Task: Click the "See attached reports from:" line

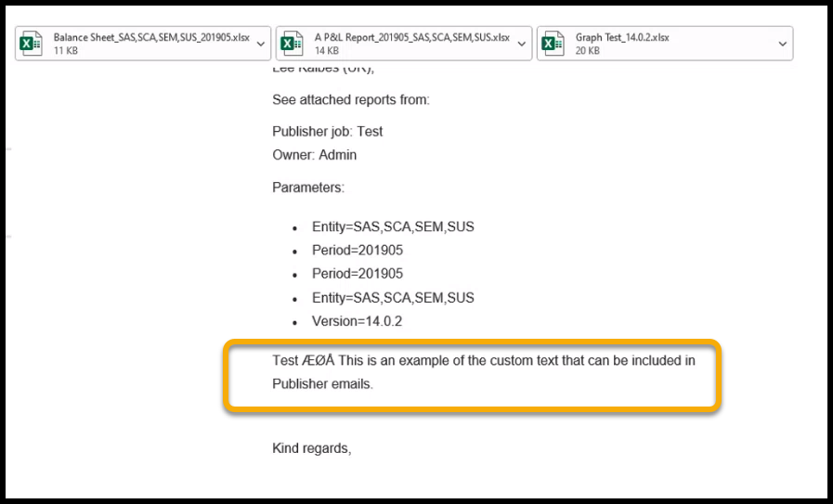Action: pos(350,100)
